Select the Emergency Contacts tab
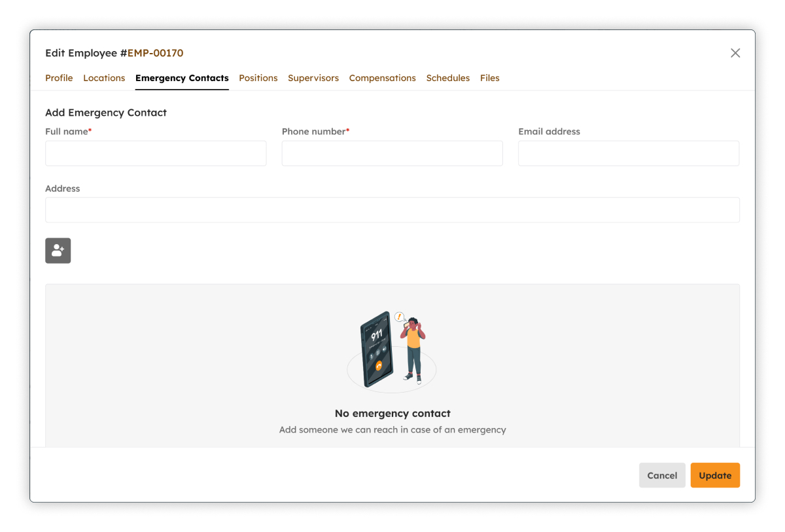The image size is (785, 532). [182, 78]
